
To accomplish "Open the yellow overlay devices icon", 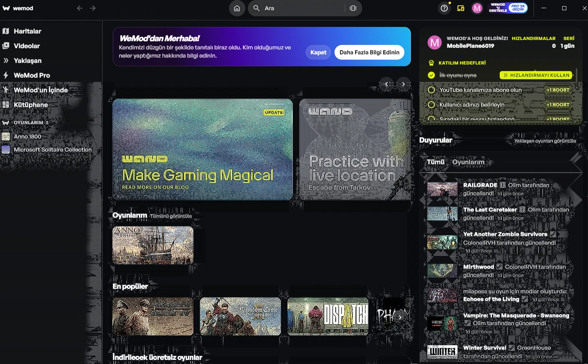I will pyautogui.click(x=461, y=8).
